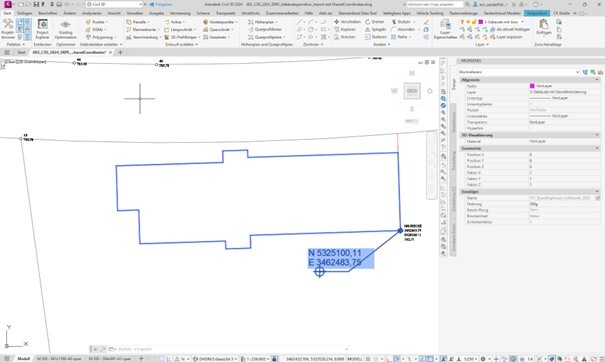Open Punkte dropdown
Viewport: 605px width, 362px height.
pos(97,22)
